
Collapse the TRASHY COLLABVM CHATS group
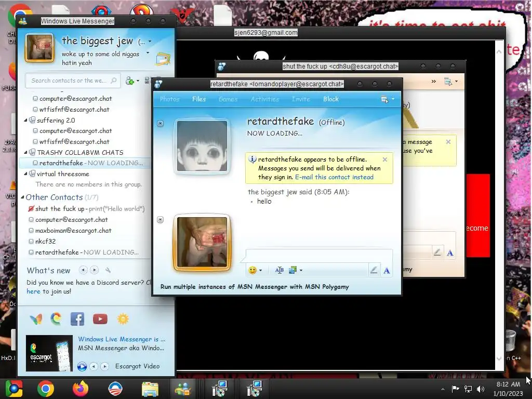click(25, 152)
